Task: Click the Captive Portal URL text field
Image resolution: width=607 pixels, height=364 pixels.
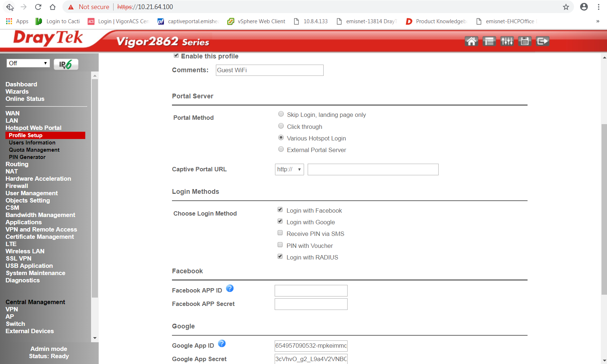Action: (x=373, y=169)
